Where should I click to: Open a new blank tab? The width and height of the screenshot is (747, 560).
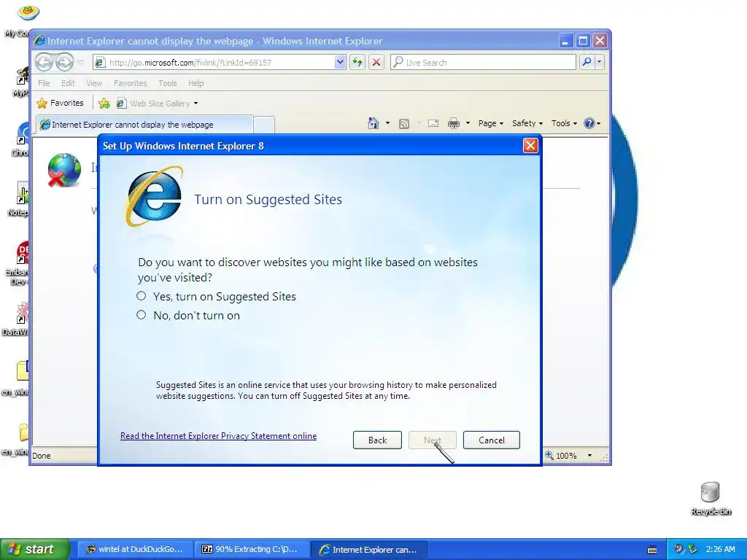264,125
